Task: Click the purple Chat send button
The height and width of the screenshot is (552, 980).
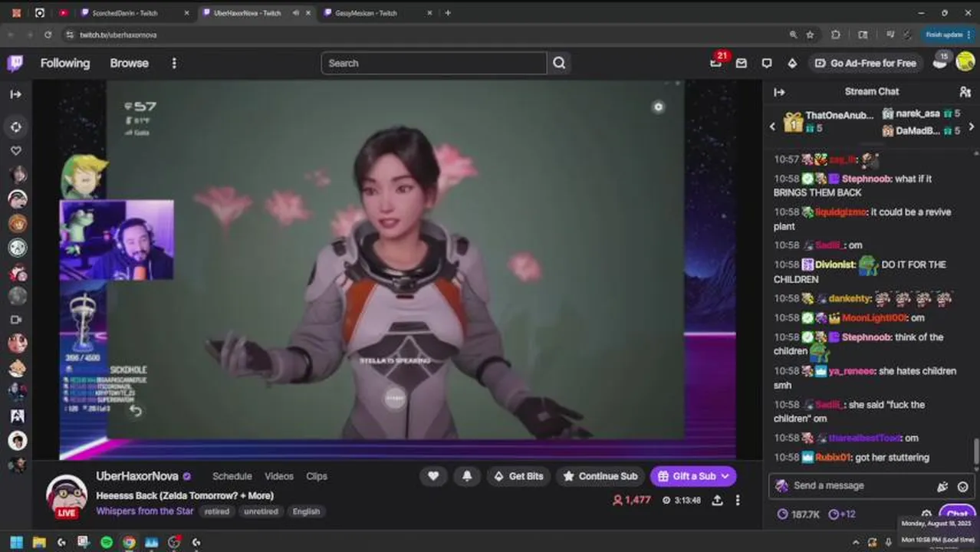Action: (x=957, y=514)
